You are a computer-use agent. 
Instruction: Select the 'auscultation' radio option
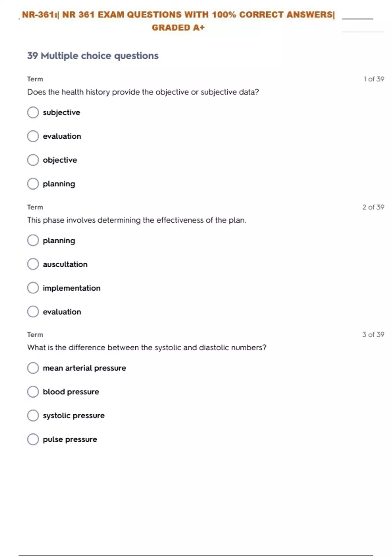pos(33,264)
